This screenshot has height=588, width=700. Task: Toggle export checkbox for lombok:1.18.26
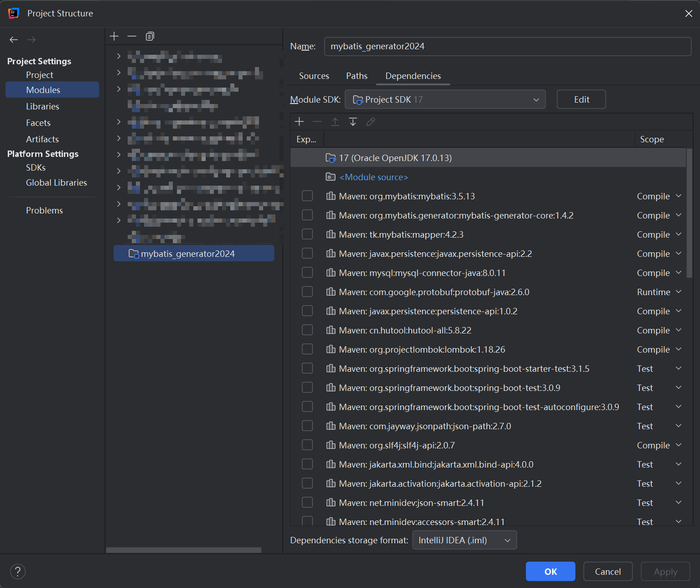(307, 349)
